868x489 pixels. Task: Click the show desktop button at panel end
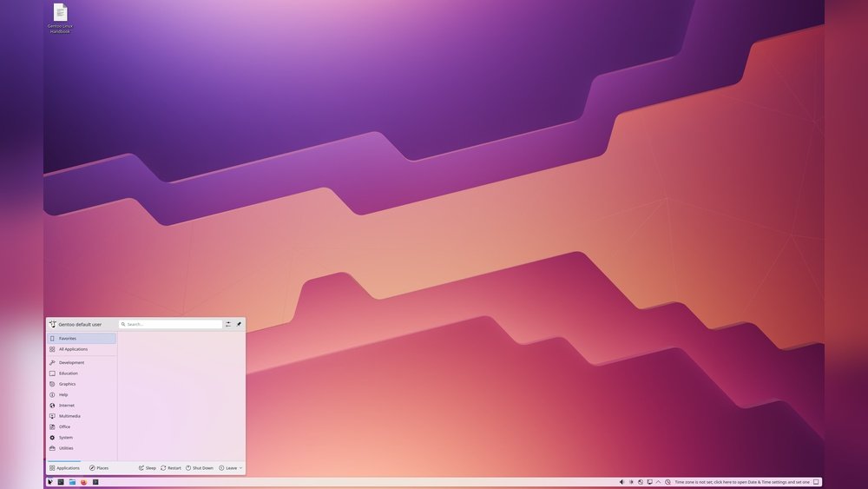point(816,482)
